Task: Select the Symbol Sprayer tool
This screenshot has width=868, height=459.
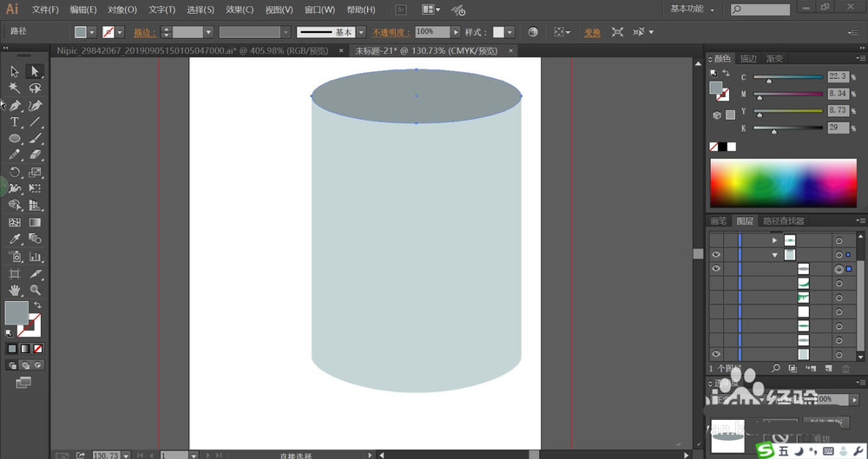Action: tap(15, 256)
